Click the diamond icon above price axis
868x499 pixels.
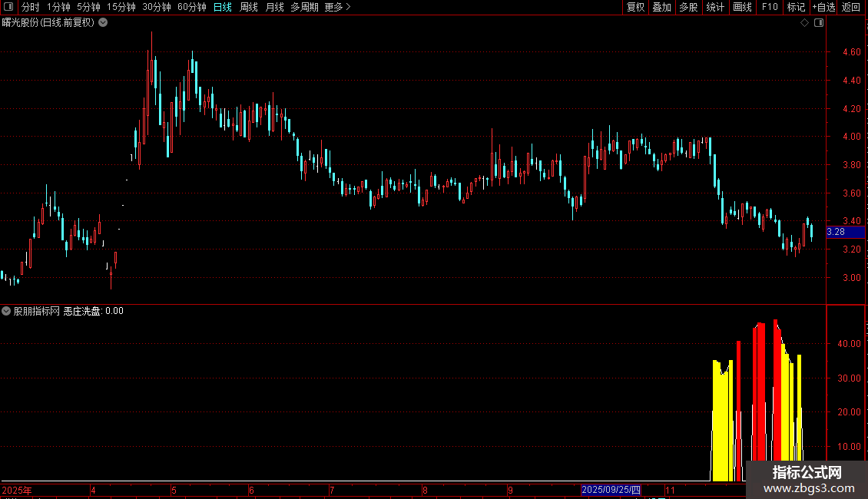tap(805, 23)
